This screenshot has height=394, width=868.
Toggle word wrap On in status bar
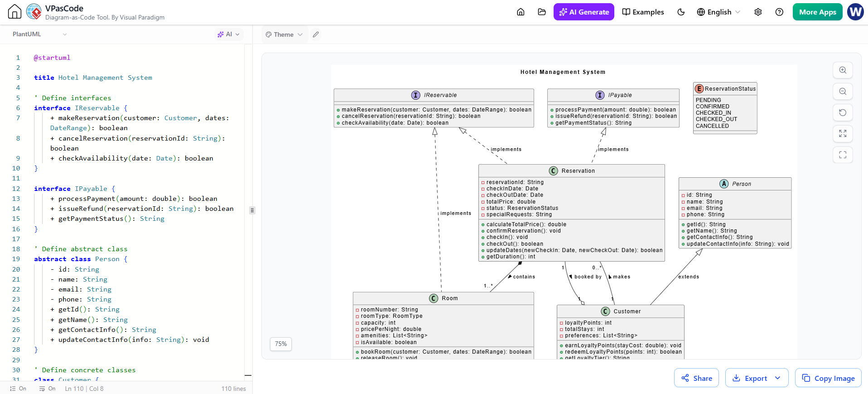pyautogui.click(x=47, y=389)
